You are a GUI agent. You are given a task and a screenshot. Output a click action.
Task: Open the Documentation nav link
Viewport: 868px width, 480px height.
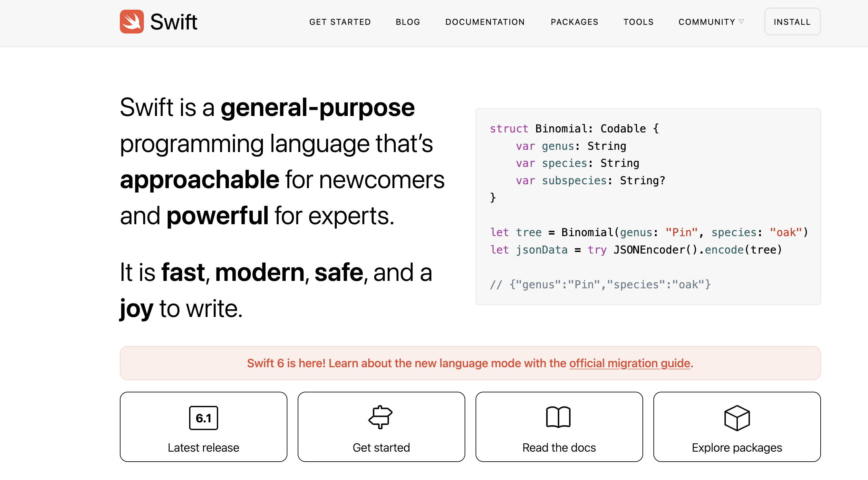(485, 22)
